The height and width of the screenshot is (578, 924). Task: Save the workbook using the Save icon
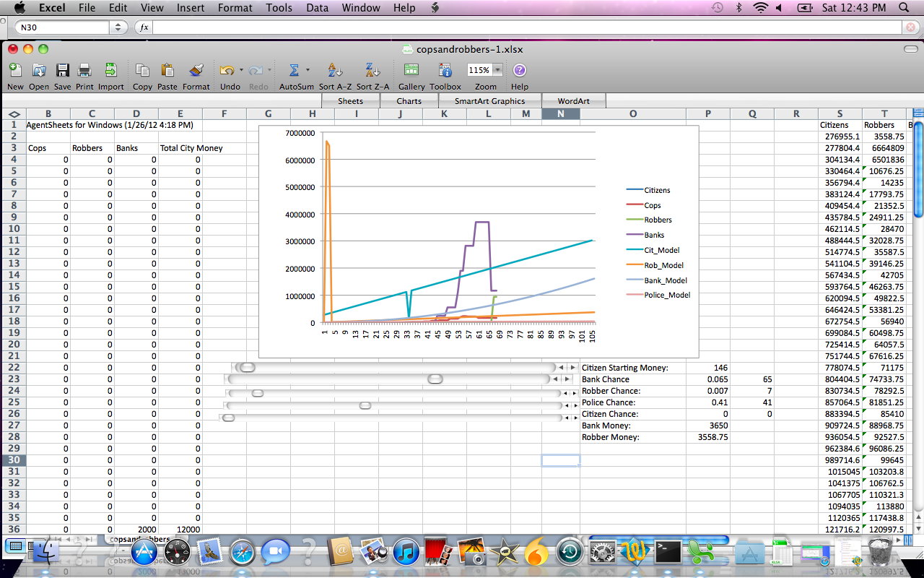click(63, 70)
